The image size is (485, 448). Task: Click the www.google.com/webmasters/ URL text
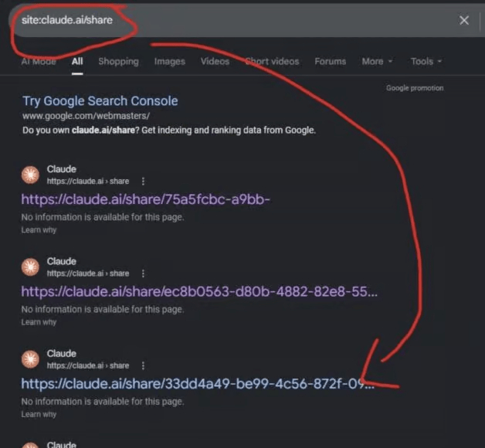click(86, 116)
